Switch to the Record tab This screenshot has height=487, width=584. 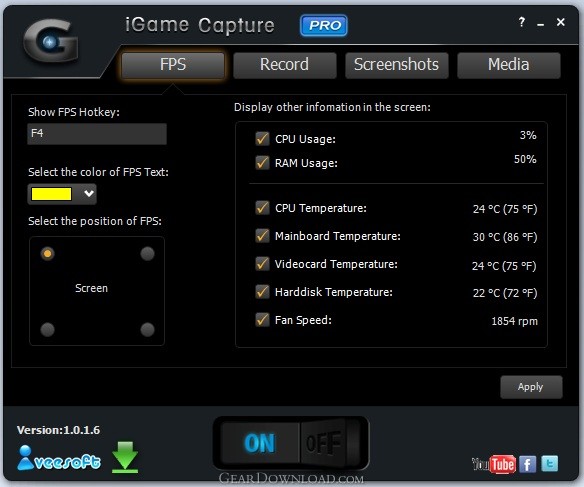(285, 65)
